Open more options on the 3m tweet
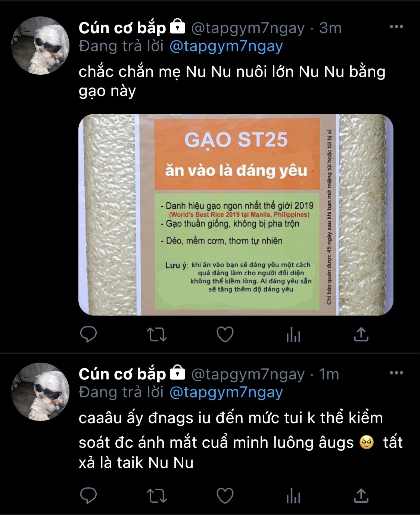The image size is (420, 515). (396, 27)
